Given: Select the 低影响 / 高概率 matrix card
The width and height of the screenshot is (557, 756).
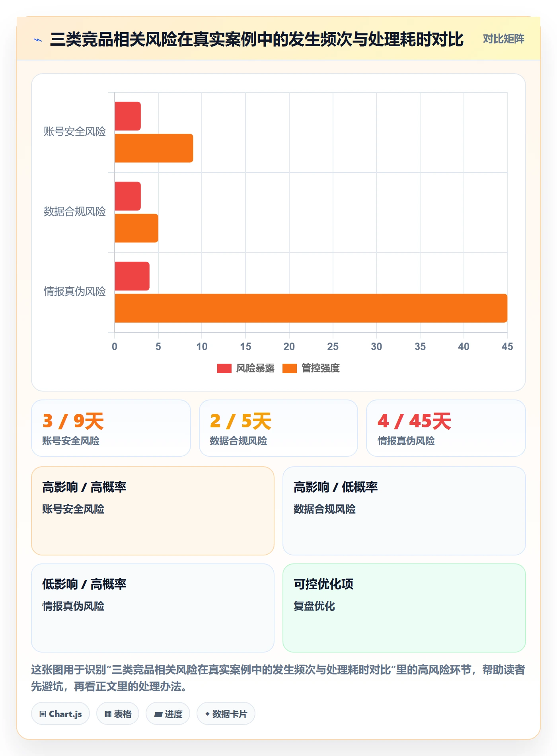Looking at the screenshot, I should [153, 608].
